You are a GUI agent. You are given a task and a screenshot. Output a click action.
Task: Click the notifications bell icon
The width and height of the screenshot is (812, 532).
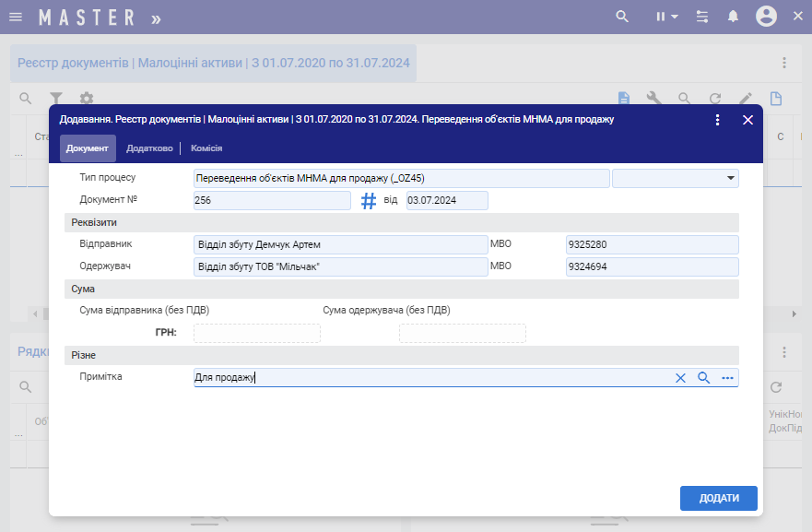coord(733,17)
